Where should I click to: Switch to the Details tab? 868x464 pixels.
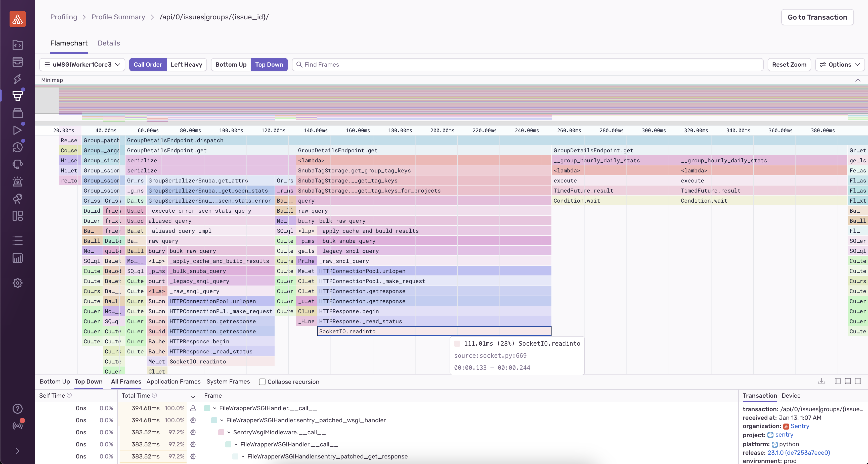(109, 43)
